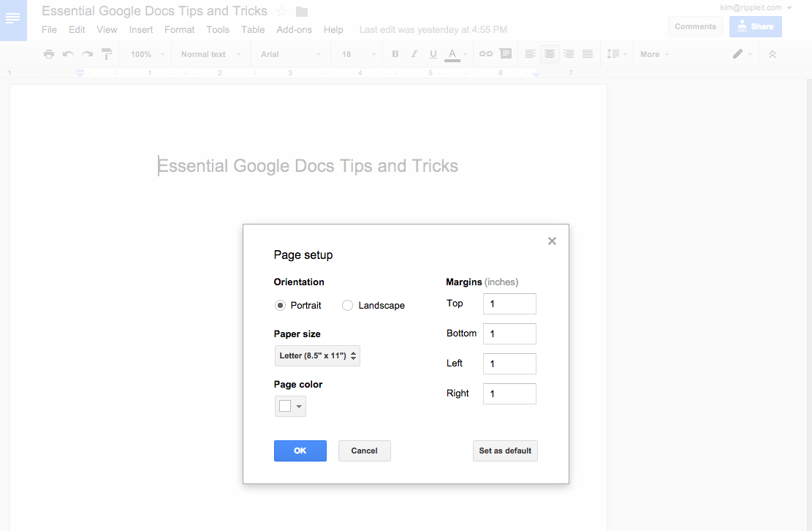Open the Paper size Letter dropdown
The height and width of the screenshot is (531, 812).
[x=317, y=356]
